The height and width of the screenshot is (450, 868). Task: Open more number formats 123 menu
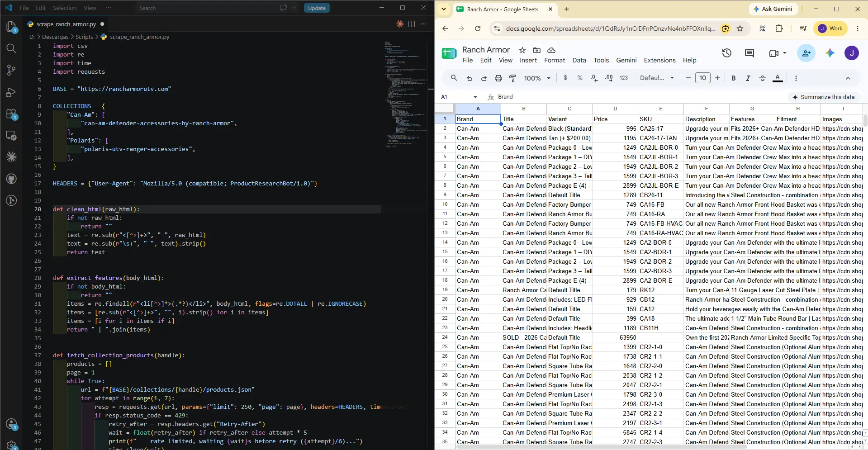pos(624,78)
